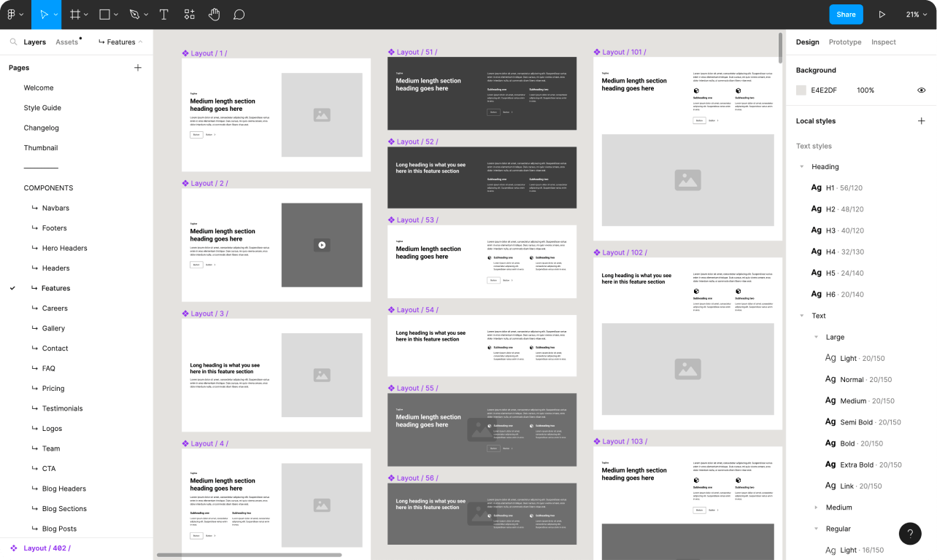937x560 pixels.
Task: Open the Resources components tool
Action: coord(190,15)
